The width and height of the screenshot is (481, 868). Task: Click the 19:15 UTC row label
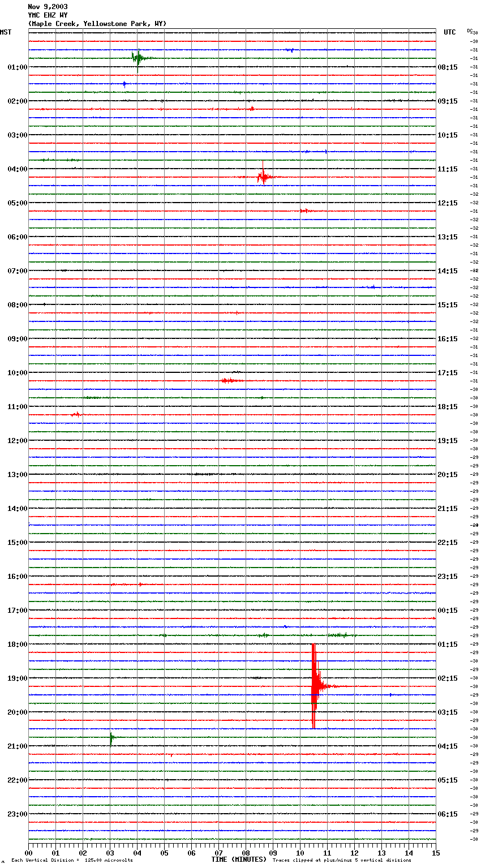[x=448, y=441]
